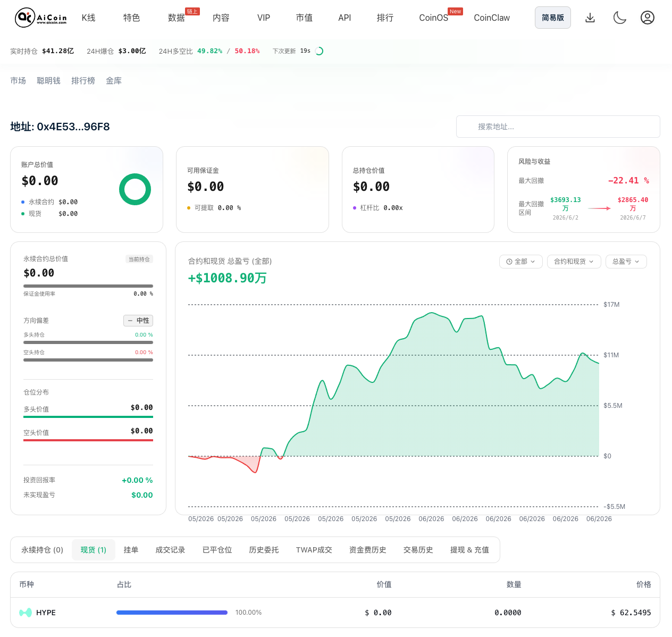Click the $2865.40万 drawdown end value
This screenshot has height=637, width=672.
[x=633, y=204]
